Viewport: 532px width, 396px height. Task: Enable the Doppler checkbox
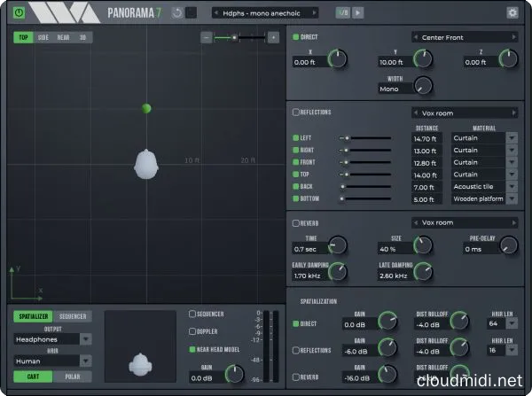pyautogui.click(x=192, y=331)
